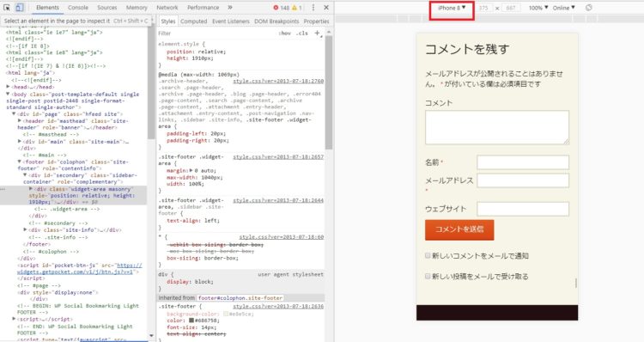Collapse the div id="secondary" node
Viewport: 644px width, 342px height.
point(25,175)
